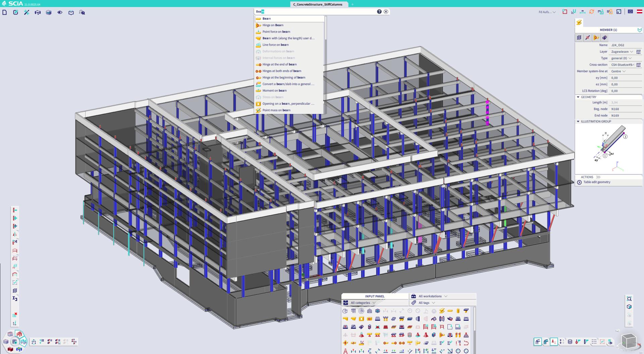Click the orange refresh icon in top-right toolbar
Screen dimensions: 644x354
point(592,12)
